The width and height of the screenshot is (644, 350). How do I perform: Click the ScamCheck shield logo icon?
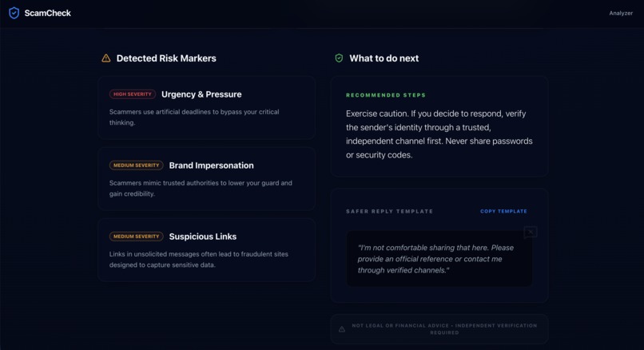click(x=14, y=13)
